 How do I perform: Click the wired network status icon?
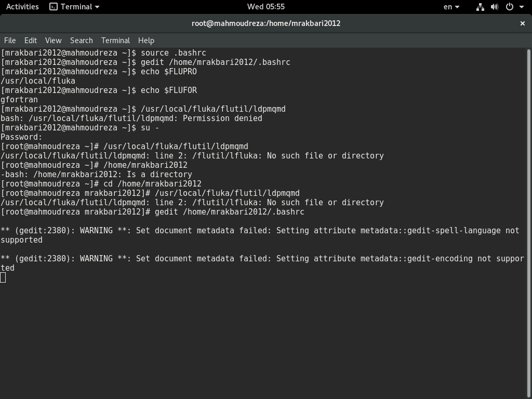[x=480, y=7]
